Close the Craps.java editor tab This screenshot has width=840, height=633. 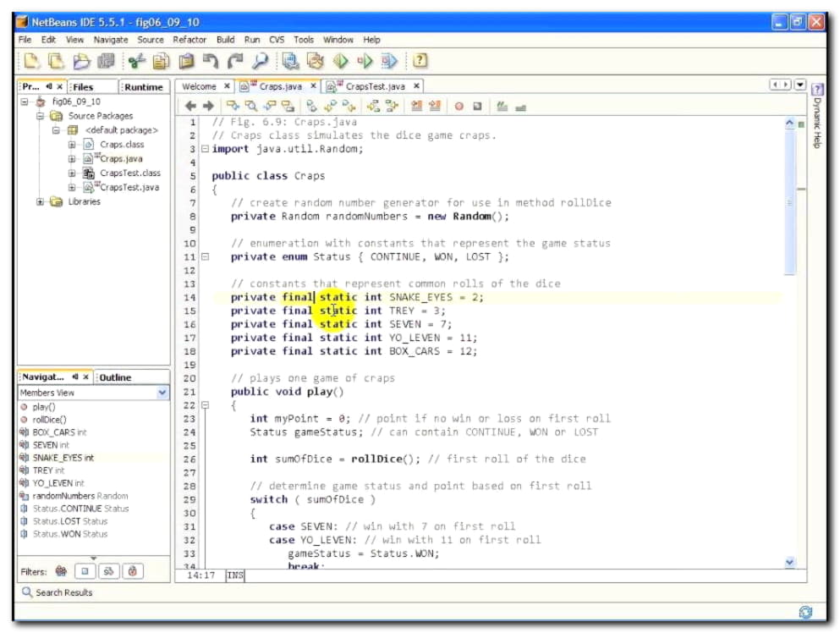(x=313, y=85)
